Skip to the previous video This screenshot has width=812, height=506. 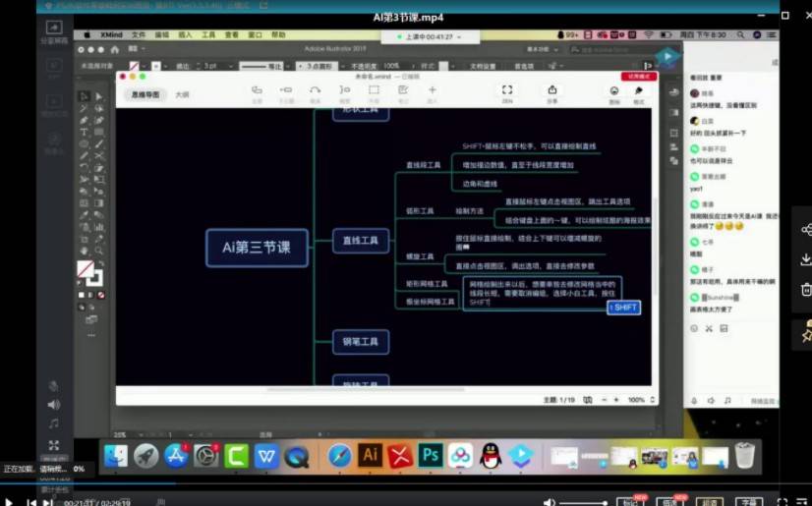click(31, 502)
